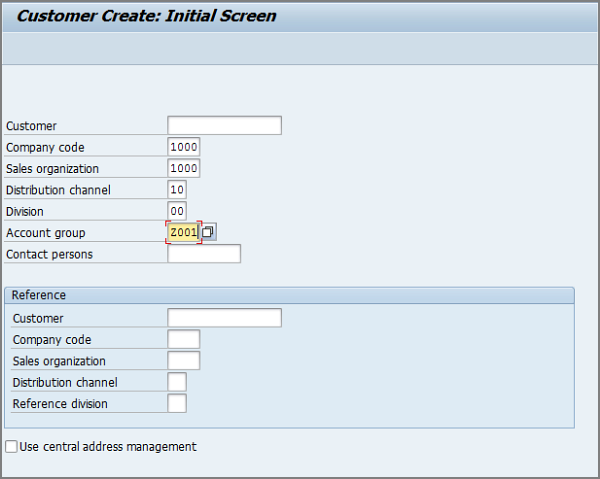Enable Use central address management checkbox
Screen dimensions: 600x479
[x=12, y=447]
